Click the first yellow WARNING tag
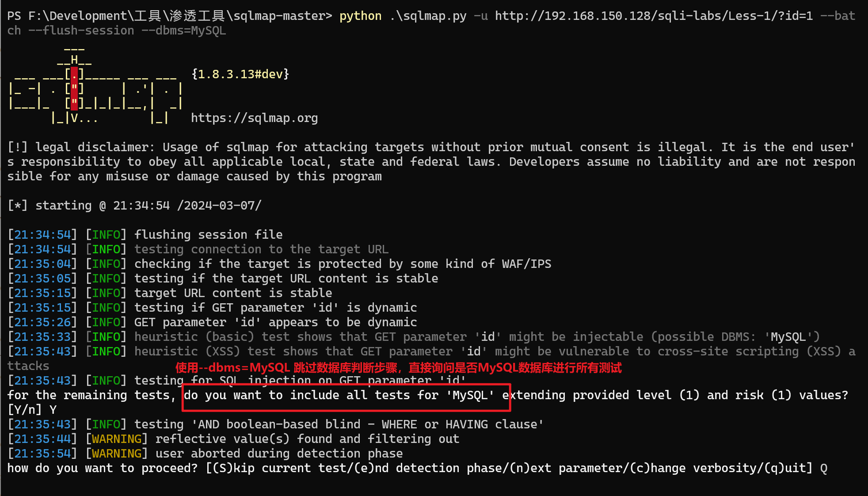 116,439
